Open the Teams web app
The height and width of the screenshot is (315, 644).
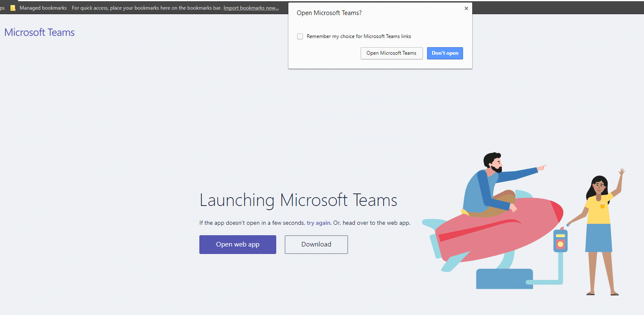[x=237, y=244]
